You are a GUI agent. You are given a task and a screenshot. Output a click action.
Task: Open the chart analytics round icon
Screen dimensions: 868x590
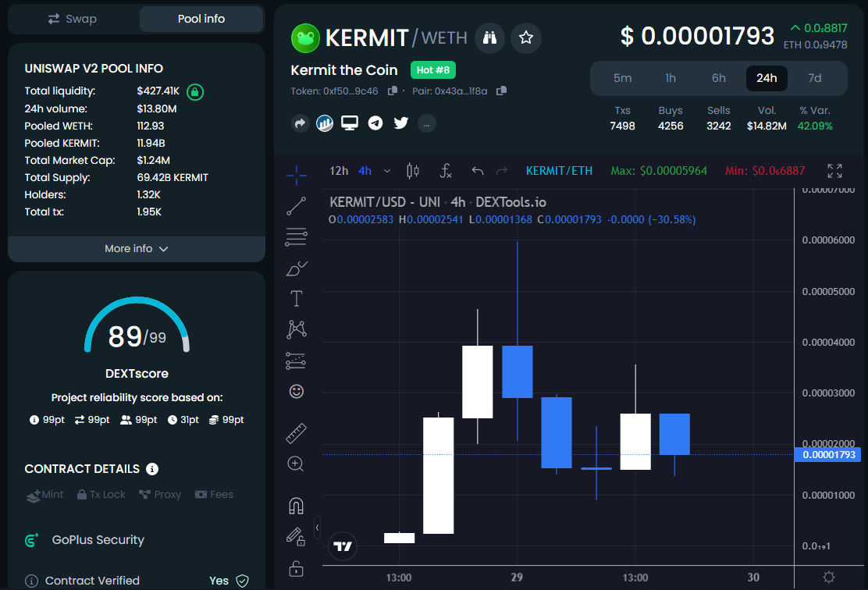tap(325, 123)
